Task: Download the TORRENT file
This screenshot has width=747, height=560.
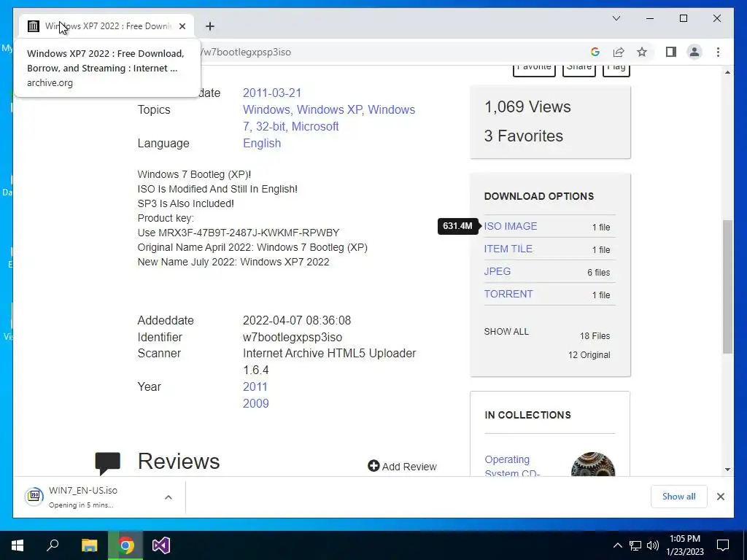Action: tap(508, 294)
